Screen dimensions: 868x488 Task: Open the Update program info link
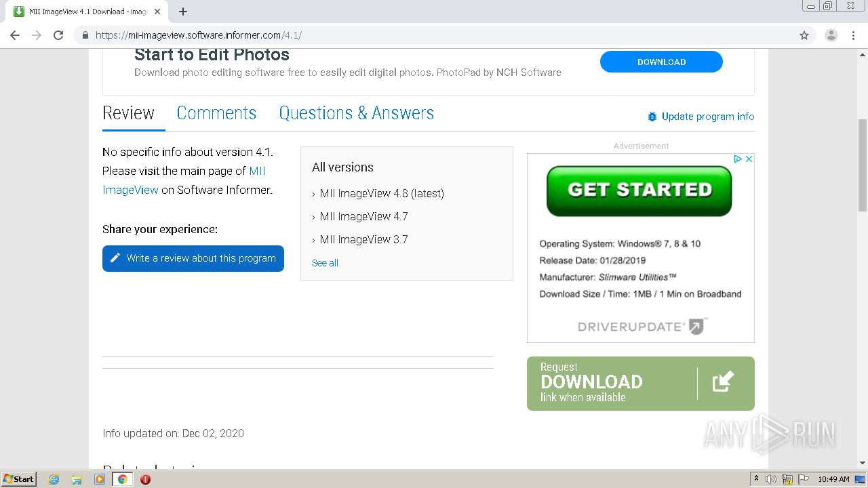pos(708,117)
